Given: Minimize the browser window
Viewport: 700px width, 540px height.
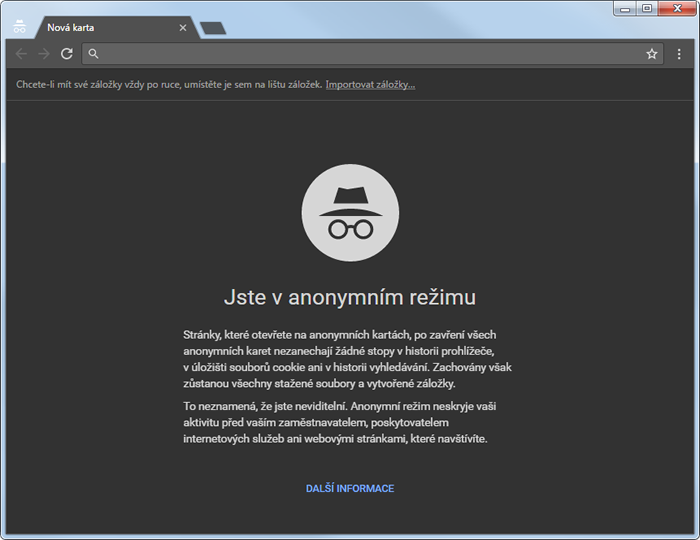Looking at the screenshot, I should [625, 8].
